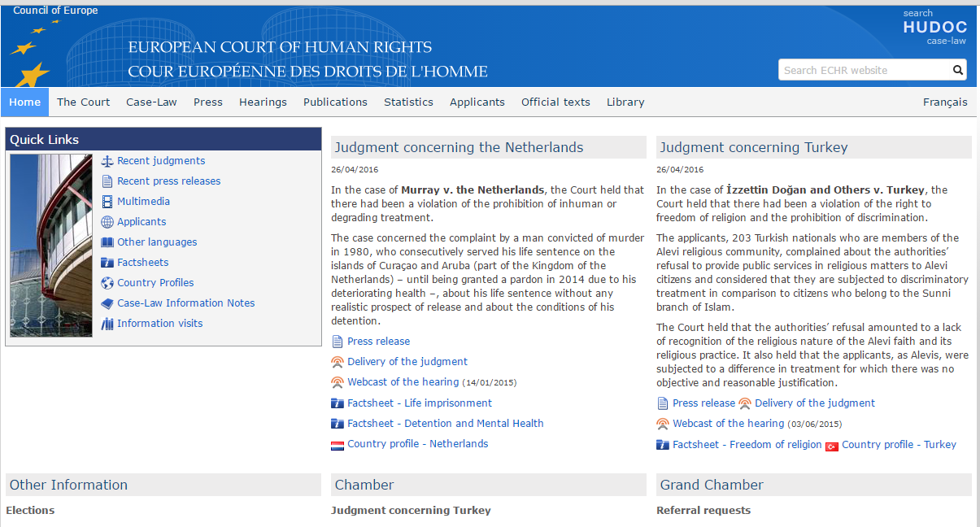This screenshot has width=980, height=527.
Task: Click the webcast icon beside hearing (14/01/2015)
Action: [338, 382]
